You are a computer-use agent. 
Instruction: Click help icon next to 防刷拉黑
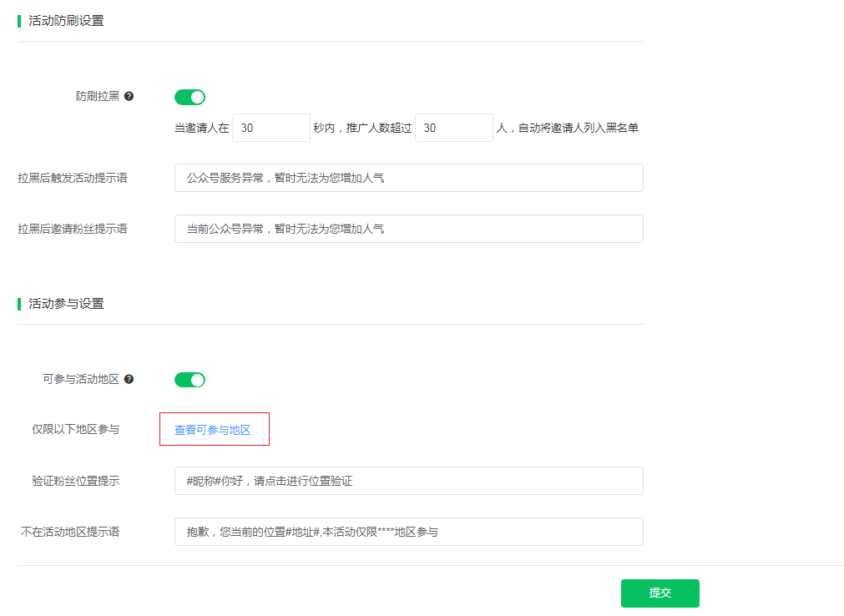[129, 96]
